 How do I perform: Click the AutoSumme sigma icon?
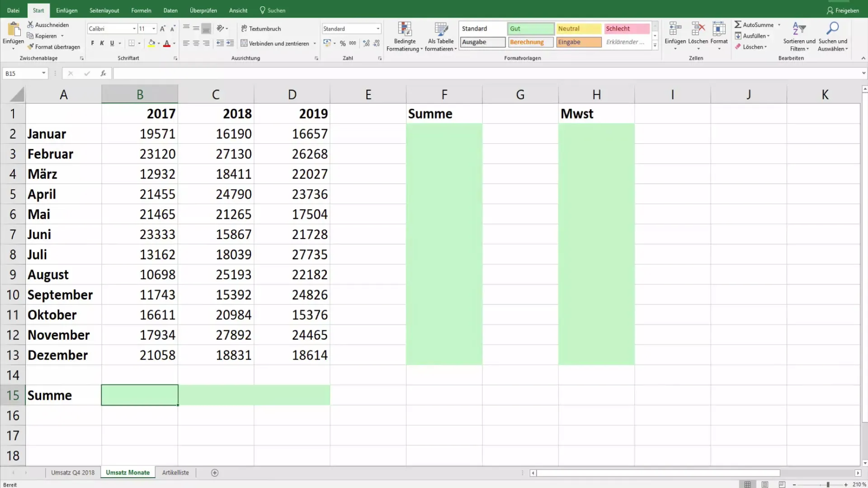[x=738, y=24]
